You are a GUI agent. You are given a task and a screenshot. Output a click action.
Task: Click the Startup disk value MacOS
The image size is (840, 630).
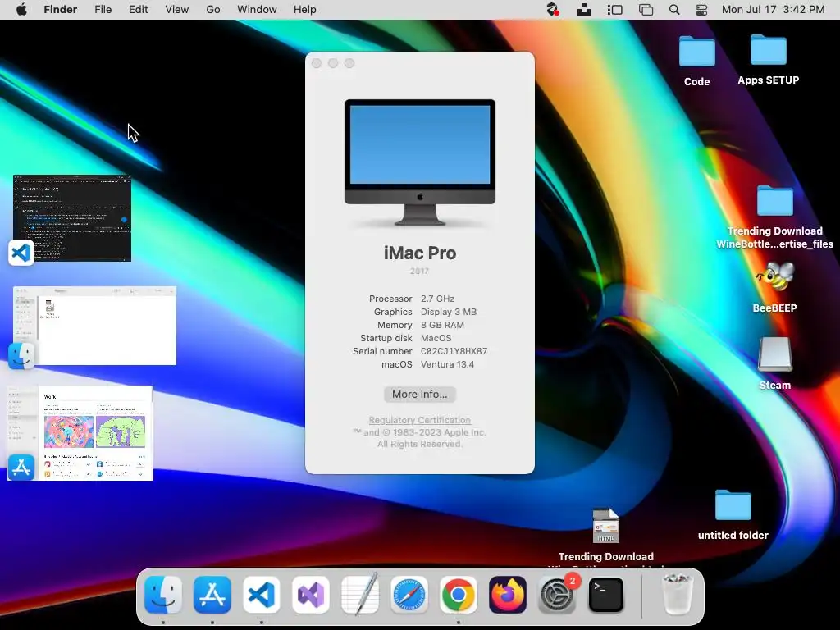tap(436, 338)
